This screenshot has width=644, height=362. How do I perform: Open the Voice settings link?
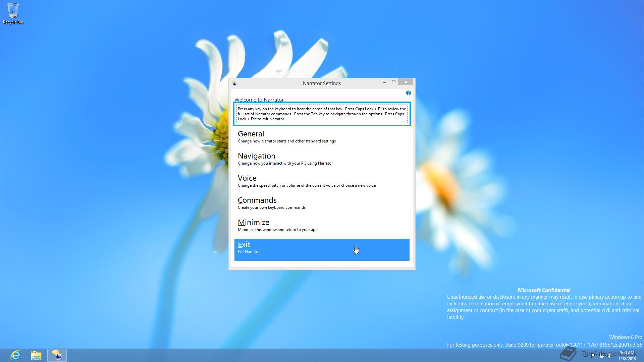pos(322,183)
